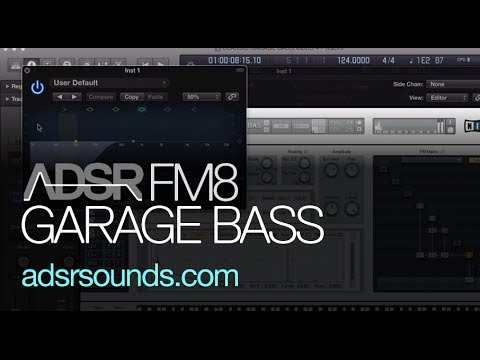Toggle the bright green highlighted EQ band icon

pyautogui.click(x=142, y=109)
